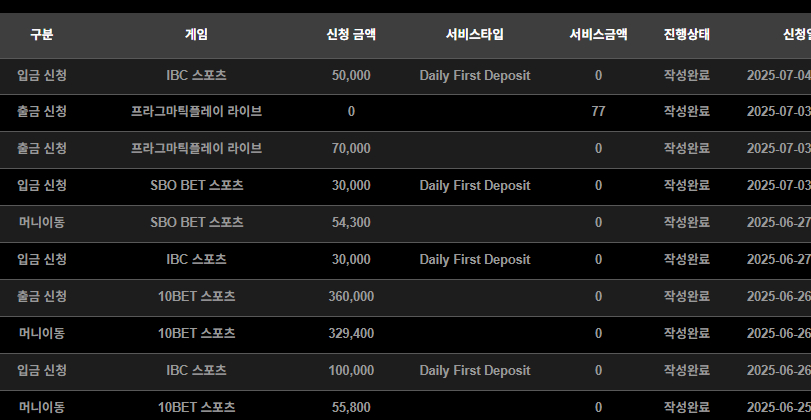Click Daily First Deposit in 50,000 row

click(475, 76)
